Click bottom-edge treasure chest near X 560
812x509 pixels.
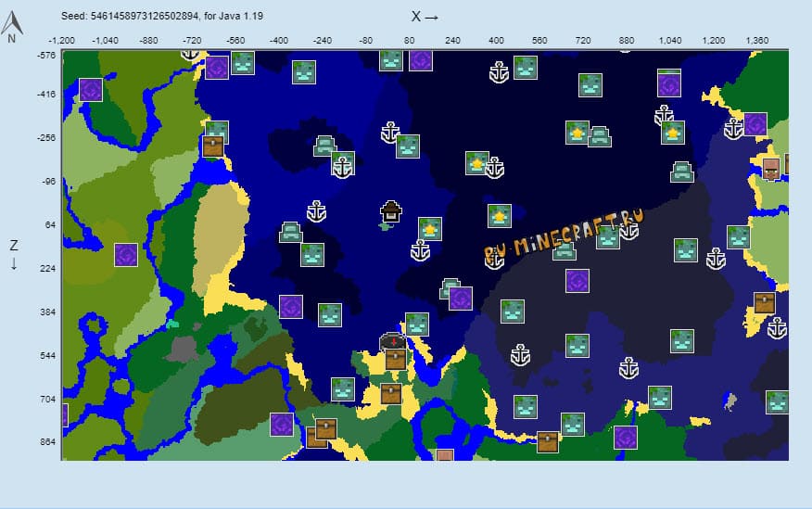[x=548, y=441]
